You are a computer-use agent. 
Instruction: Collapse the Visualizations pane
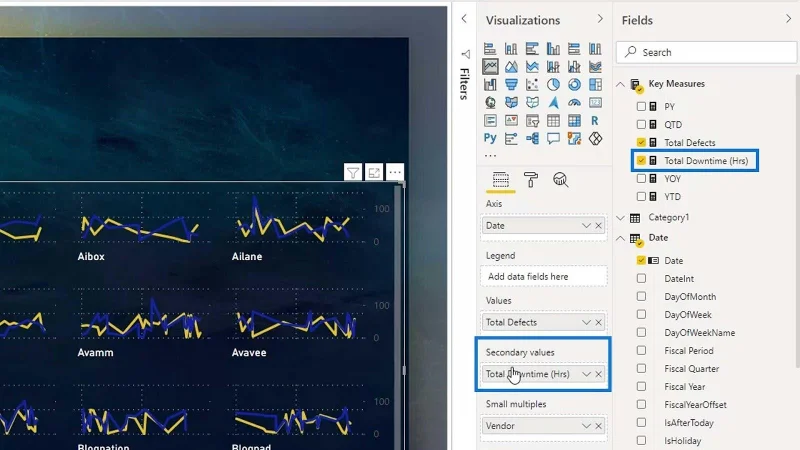click(600, 19)
